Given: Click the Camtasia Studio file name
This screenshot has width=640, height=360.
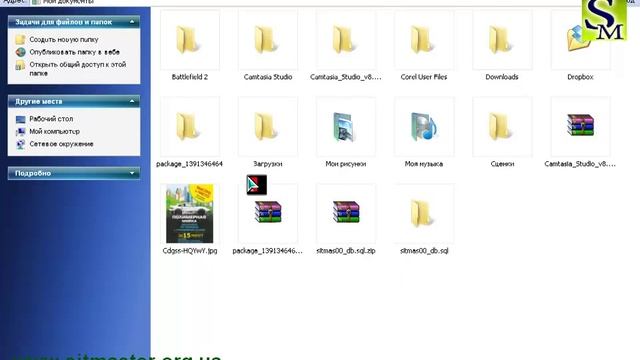Looking at the screenshot, I should 268,77.
